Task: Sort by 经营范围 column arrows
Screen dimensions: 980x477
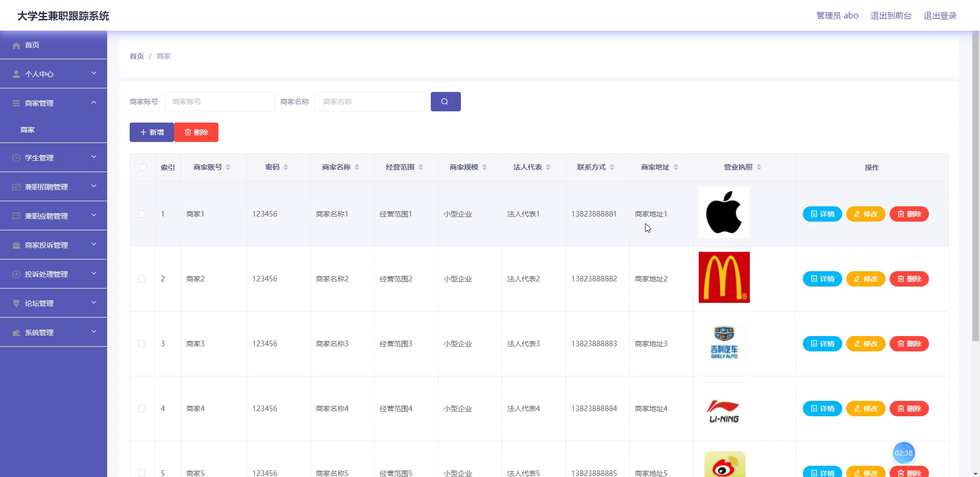Action: click(421, 168)
